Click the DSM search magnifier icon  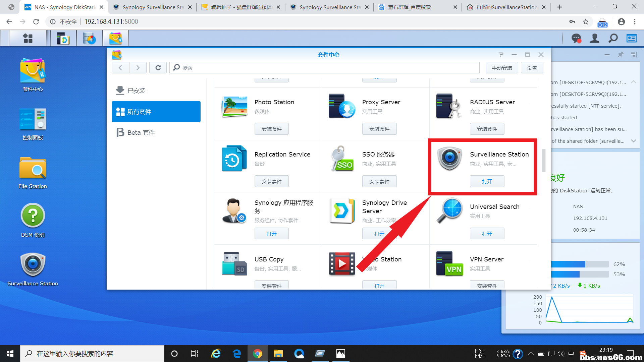click(613, 39)
